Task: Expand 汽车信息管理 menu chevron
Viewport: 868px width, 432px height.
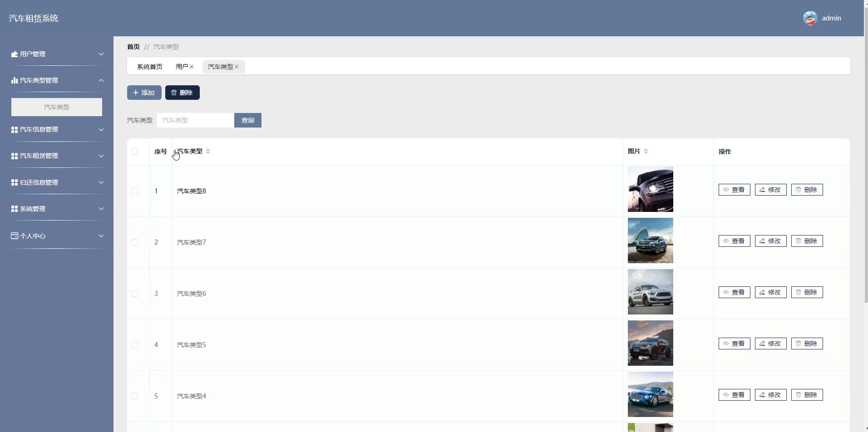Action: [101, 129]
